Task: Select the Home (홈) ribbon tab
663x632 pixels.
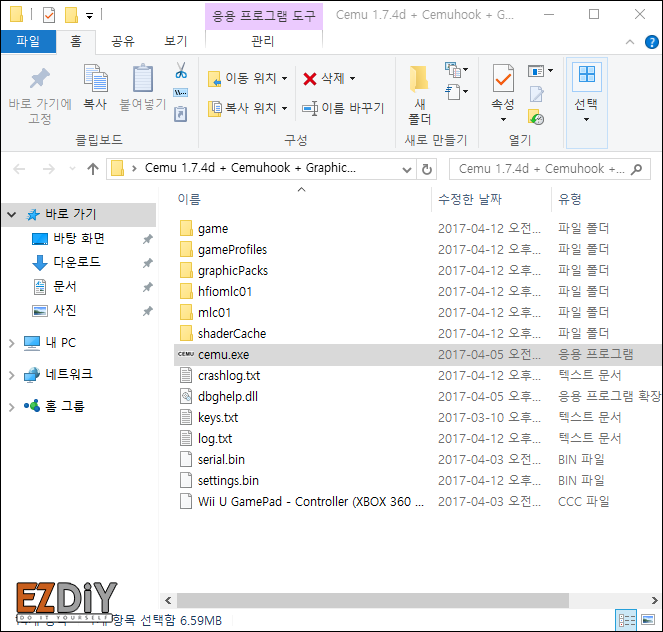Action: [76, 41]
